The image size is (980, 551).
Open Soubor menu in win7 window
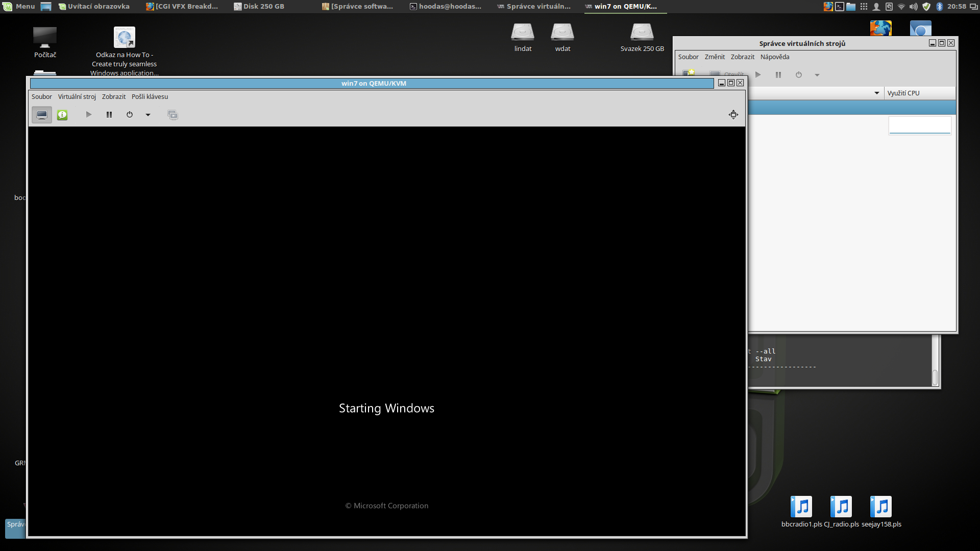(42, 97)
